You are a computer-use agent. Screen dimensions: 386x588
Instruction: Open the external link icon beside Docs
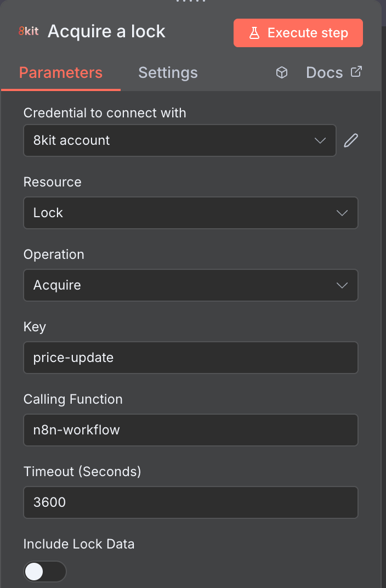pyautogui.click(x=356, y=71)
